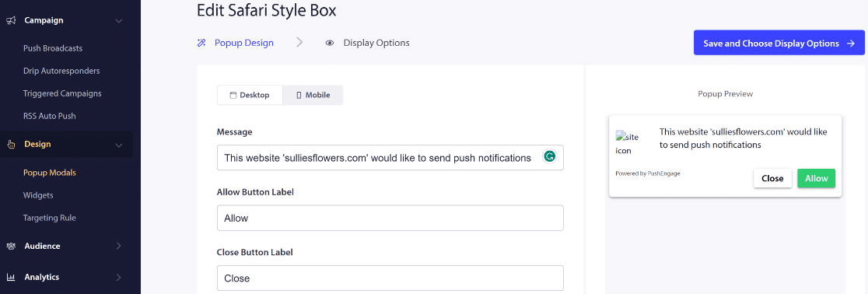Viewport: 868px width, 294px height.
Task: Click the Edit Safari Style Box heading
Action: coord(266,10)
